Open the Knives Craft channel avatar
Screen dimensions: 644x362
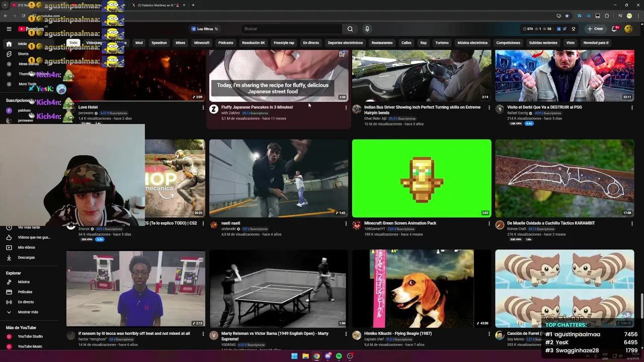click(500, 225)
